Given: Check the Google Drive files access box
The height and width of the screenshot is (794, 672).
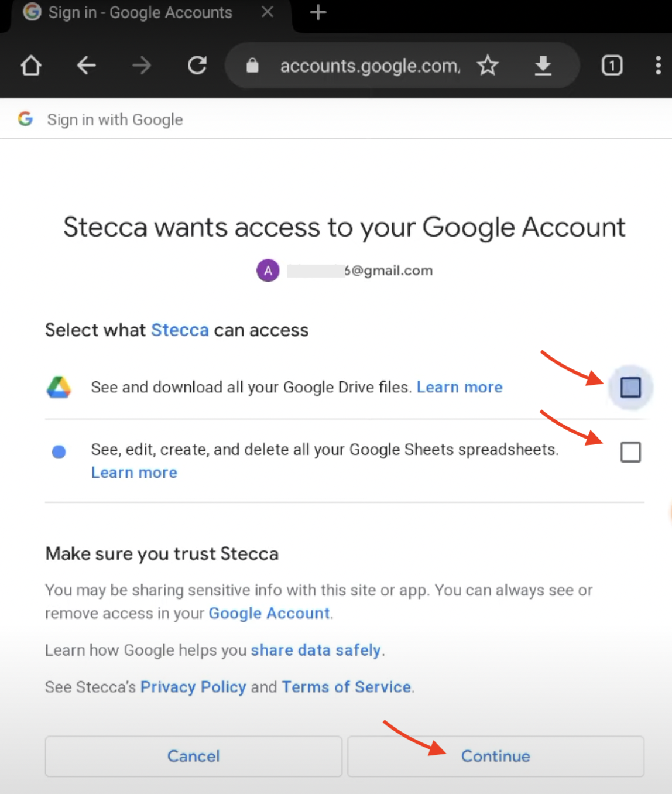Looking at the screenshot, I should (630, 387).
